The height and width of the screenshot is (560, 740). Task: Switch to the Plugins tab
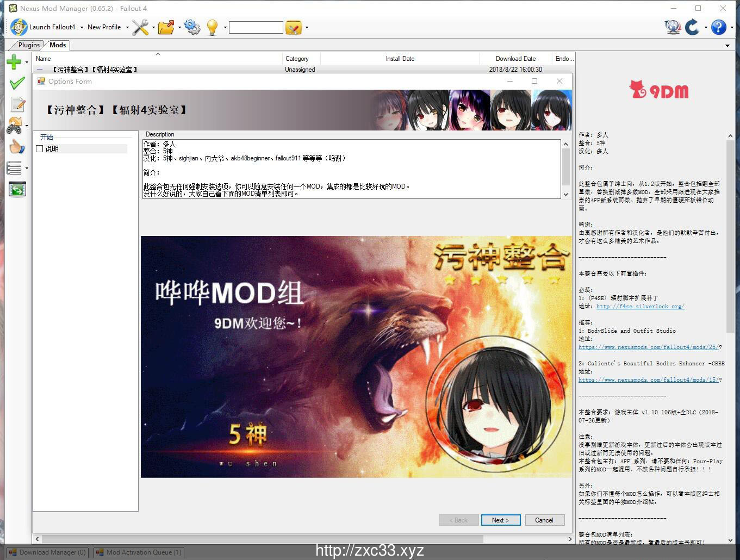point(28,45)
